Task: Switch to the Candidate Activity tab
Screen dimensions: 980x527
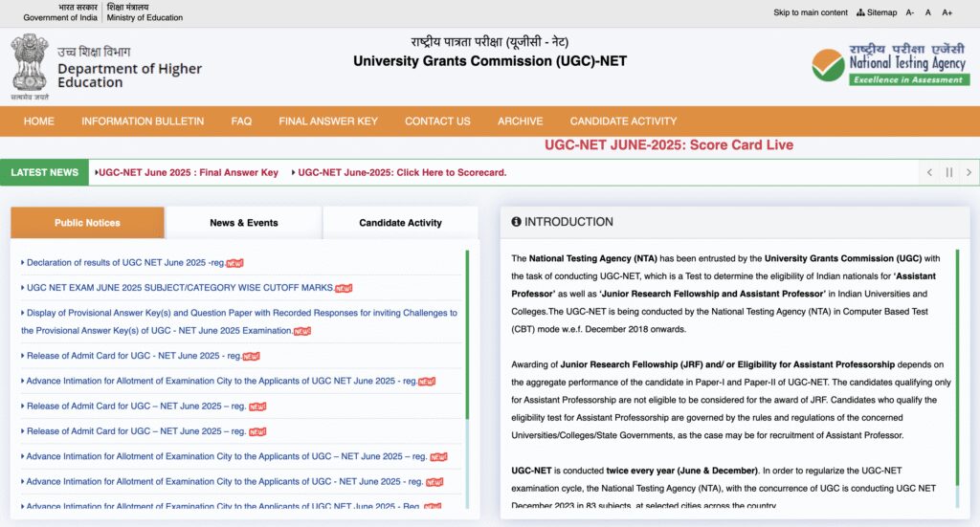Action: point(400,223)
